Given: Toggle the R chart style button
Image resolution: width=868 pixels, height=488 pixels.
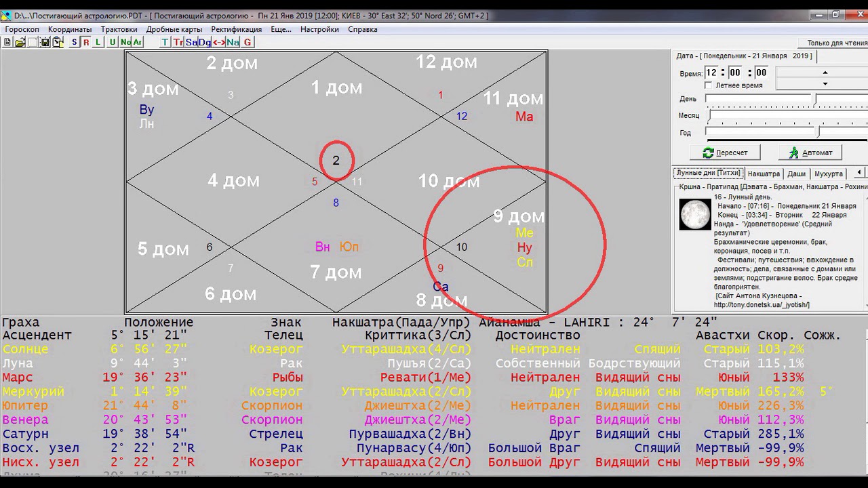Looking at the screenshot, I should click(86, 42).
